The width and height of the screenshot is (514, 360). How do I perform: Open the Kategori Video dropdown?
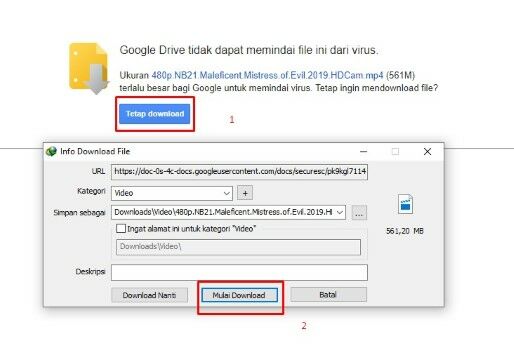(172, 193)
